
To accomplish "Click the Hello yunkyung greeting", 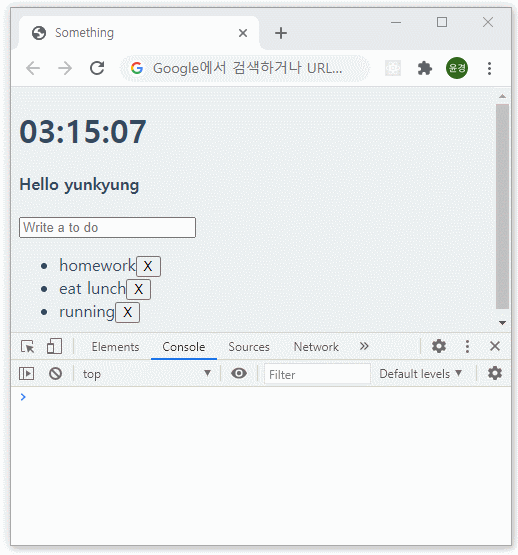I will (x=79, y=185).
